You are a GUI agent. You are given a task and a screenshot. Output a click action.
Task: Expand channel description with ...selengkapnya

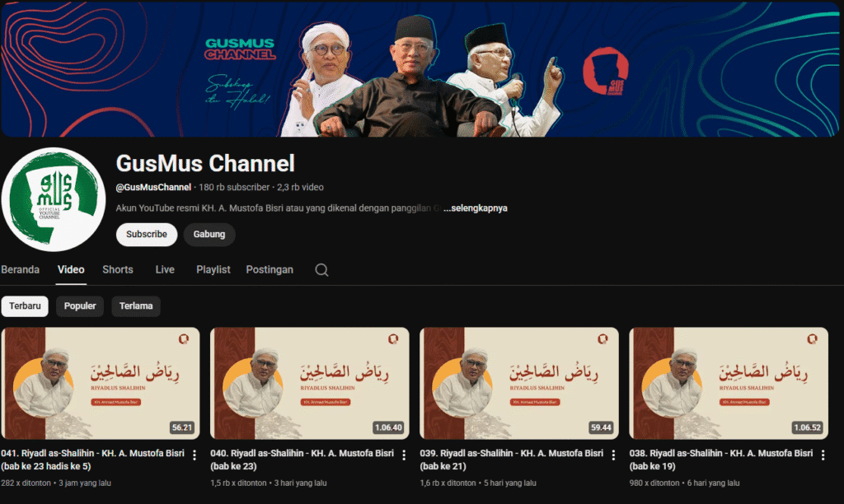pos(475,208)
